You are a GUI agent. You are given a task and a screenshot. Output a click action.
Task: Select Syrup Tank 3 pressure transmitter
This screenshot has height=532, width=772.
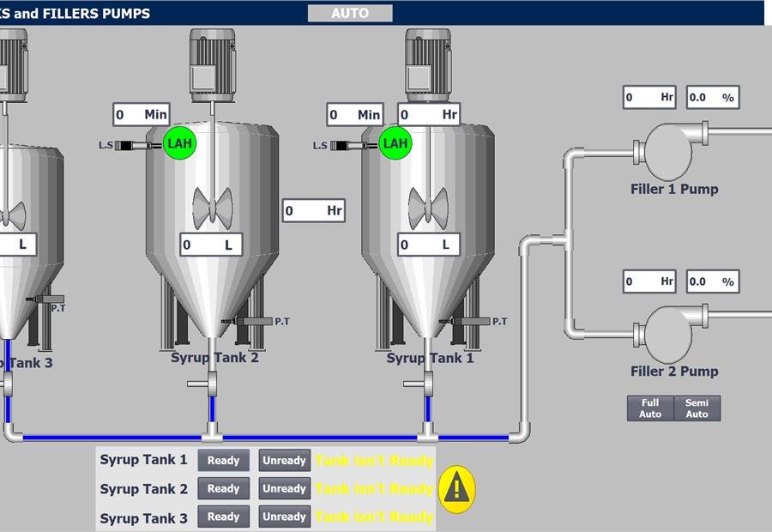[x=45, y=299]
